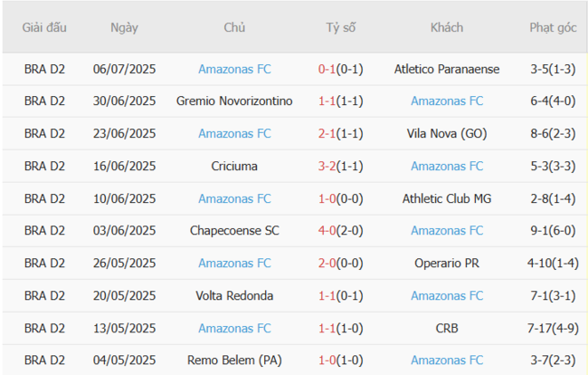
Task: Open Atletico Paranaense team link
Action: 447,69
